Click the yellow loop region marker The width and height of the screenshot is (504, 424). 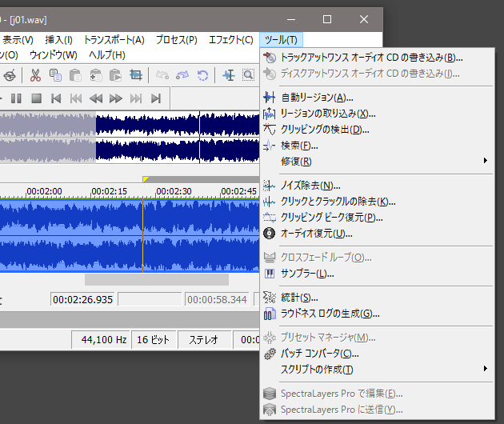pyautogui.click(x=146, y=179)
